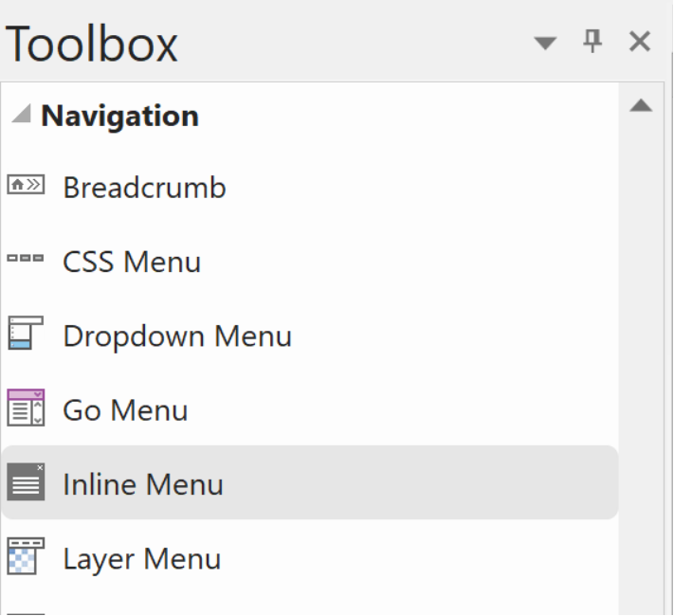Choose the Layer Menu item label
The image size is (674, 616).
pyautogui.click(x=141, y=558)
